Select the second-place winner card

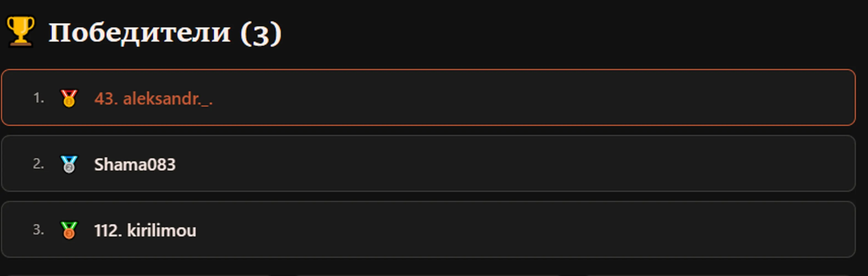(428, 163)
